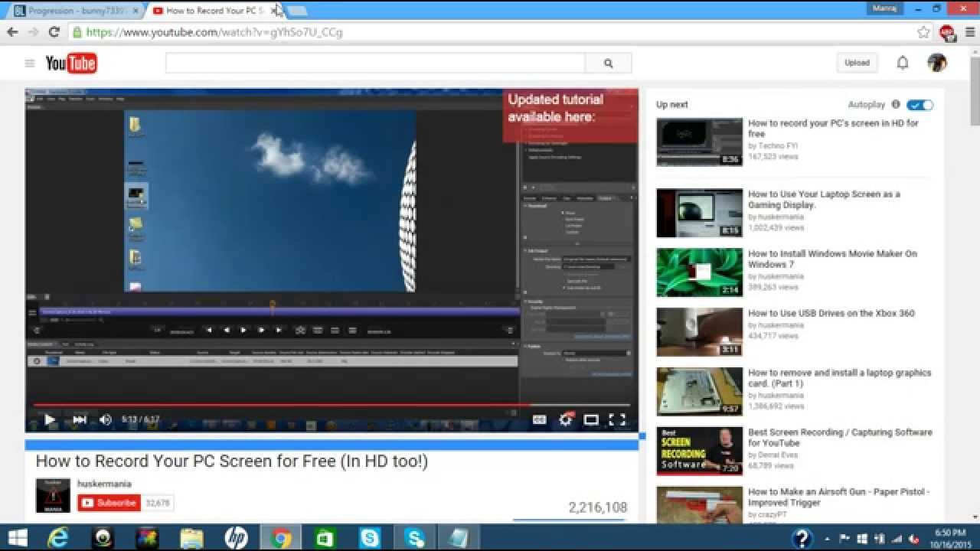Toggle the Autoplay switch
Screen dimensions: 980x551
[920, 105]
